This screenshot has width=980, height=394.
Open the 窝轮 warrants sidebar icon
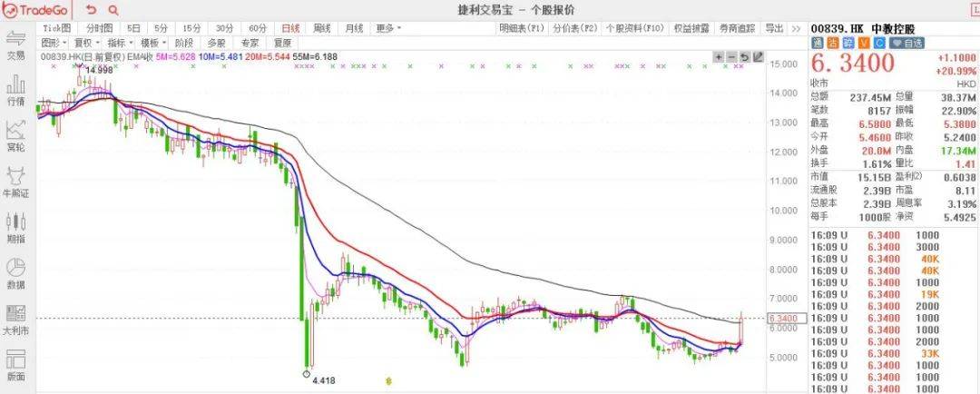point(15,136)
